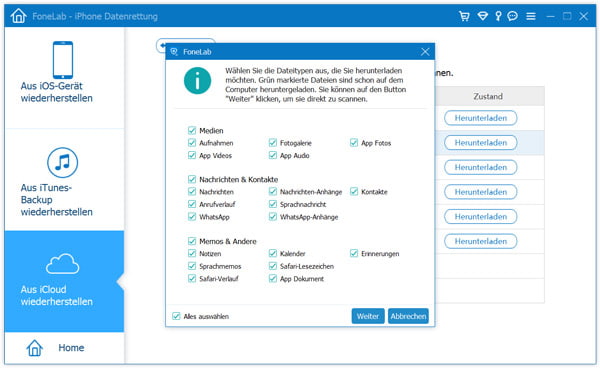Toggle the App Videos checkbox
Image resolution: width=600 pixels, height=368 pixels.
pos(192,155)
